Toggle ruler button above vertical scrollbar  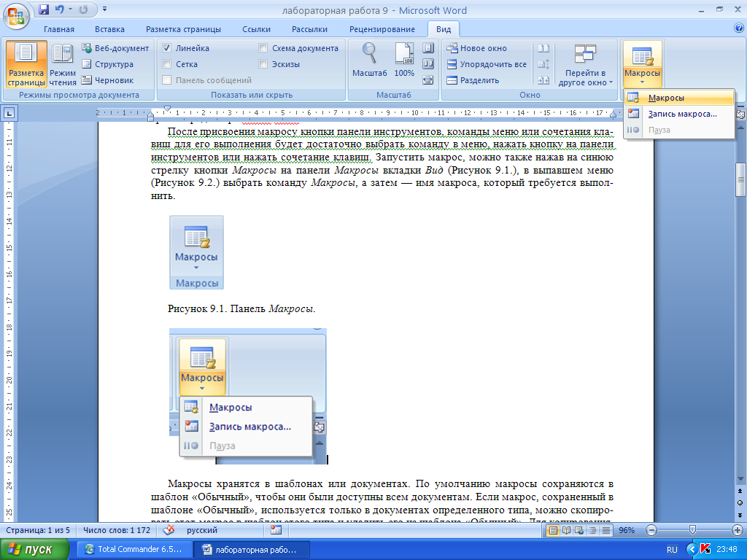click(740, 114)
